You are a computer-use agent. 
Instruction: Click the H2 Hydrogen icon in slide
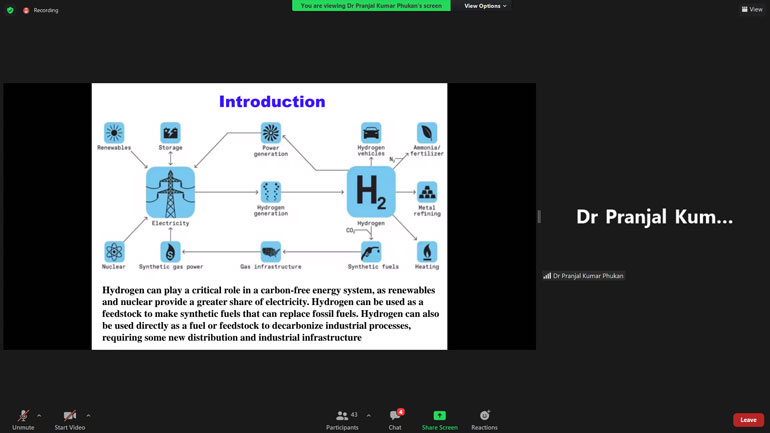pos(371,192)
